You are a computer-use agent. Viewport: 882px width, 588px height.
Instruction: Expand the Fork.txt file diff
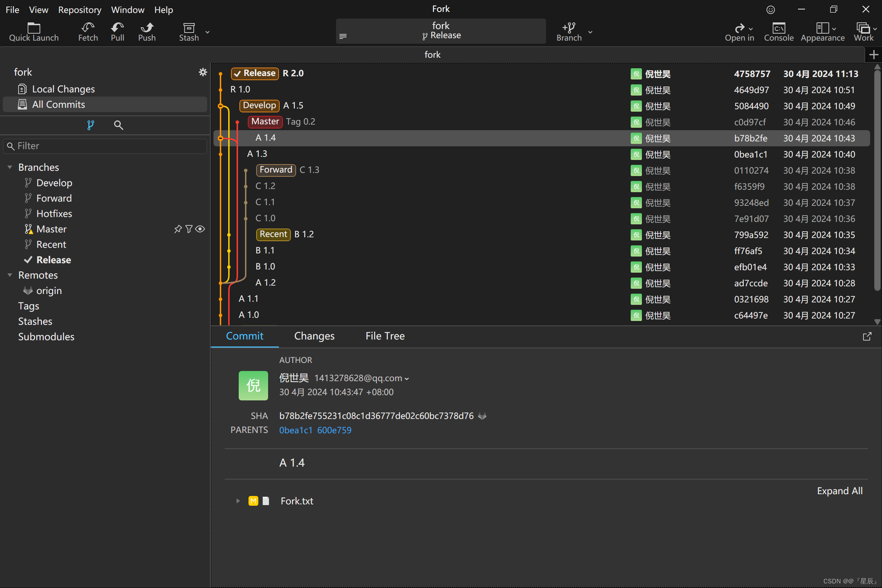[x=238, y=501]
